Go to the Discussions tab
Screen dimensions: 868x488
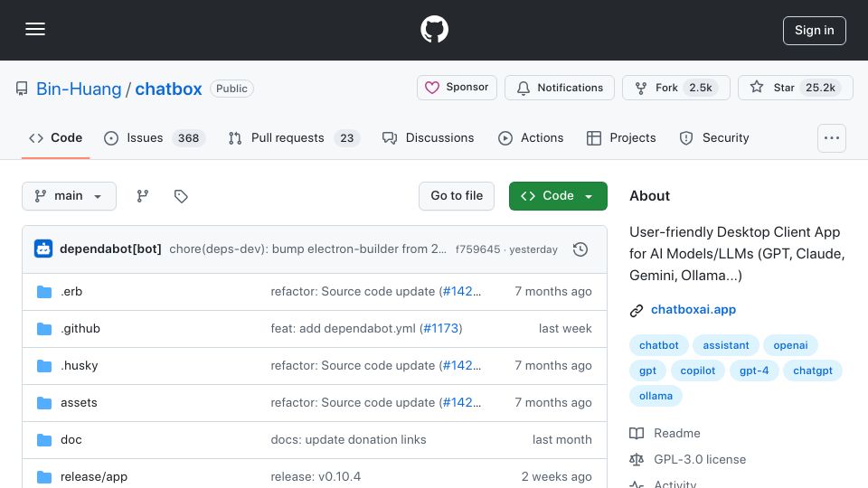tap(428, 137)
